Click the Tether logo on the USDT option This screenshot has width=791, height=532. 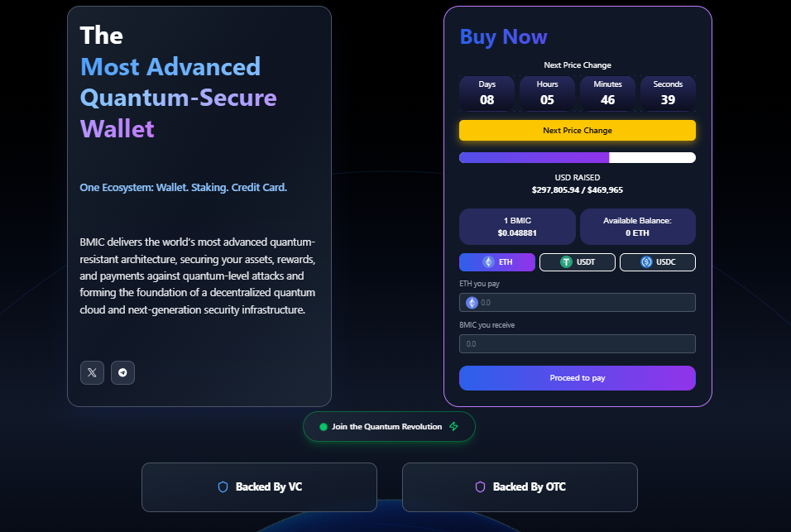click(x=566, y=262)
